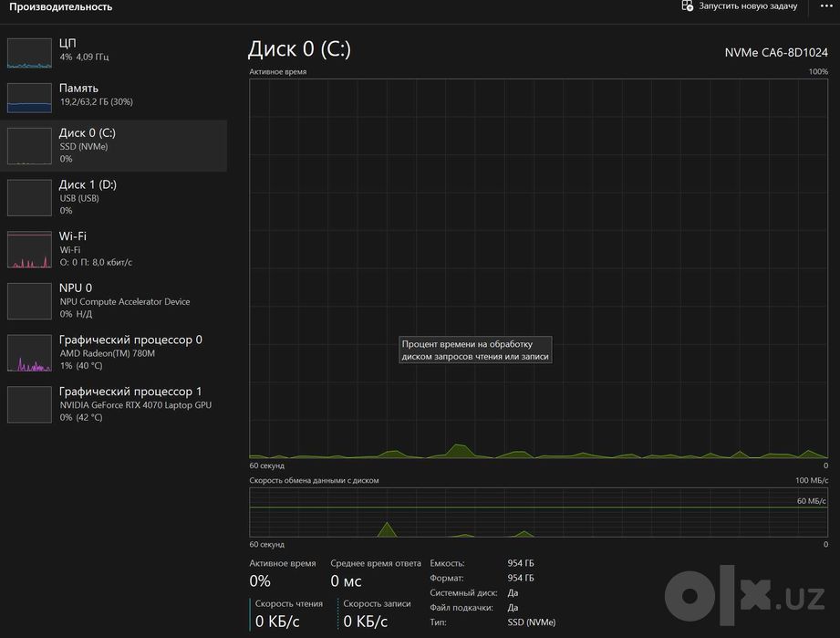The image size is (840, 638).
Task: Click the NVIDIA GPU graph thumbnail
Action: click(29, 404)
